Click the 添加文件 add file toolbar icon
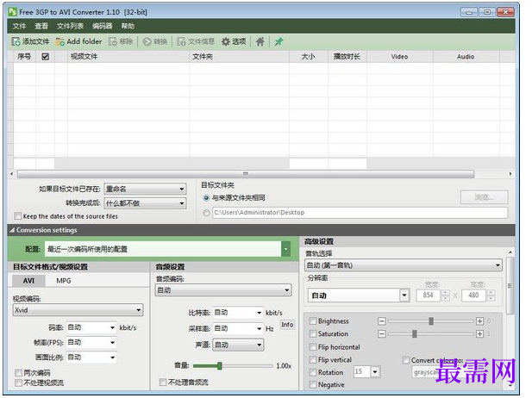 coord(16,41)
